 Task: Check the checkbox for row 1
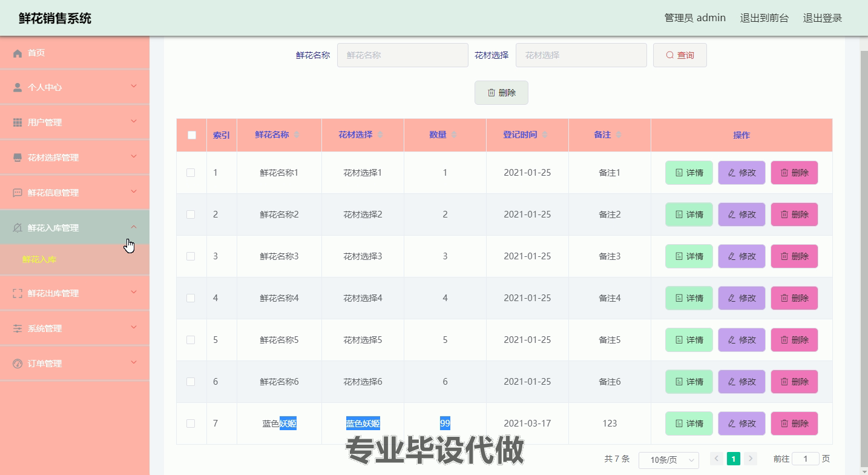(191, 173)
